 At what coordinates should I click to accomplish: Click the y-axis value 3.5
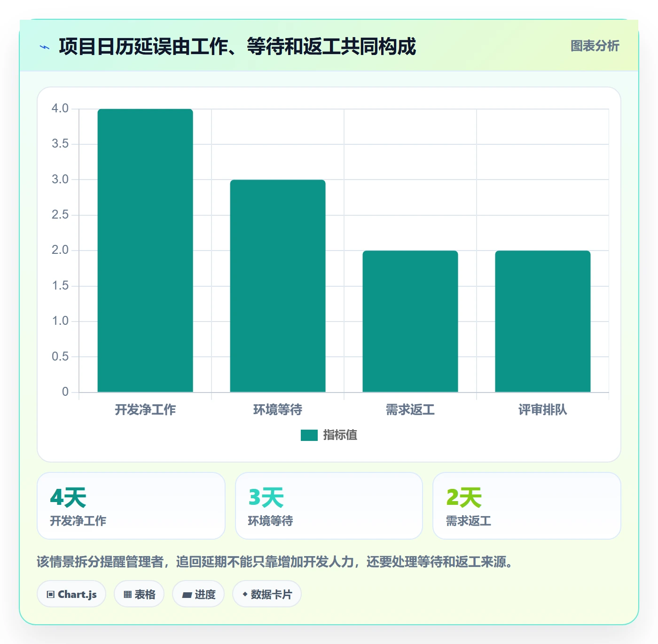(x=60, y=144)
